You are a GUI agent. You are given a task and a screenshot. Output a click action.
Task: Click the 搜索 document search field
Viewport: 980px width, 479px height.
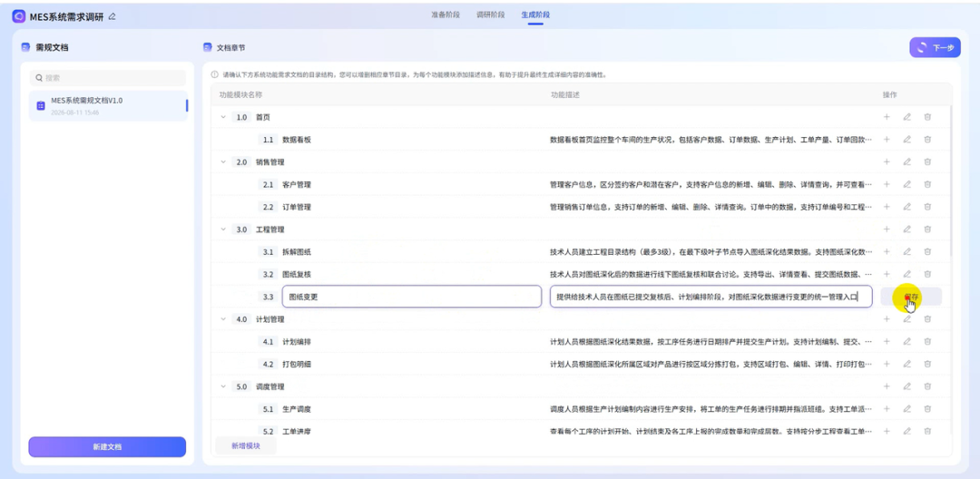pos(108,78)
